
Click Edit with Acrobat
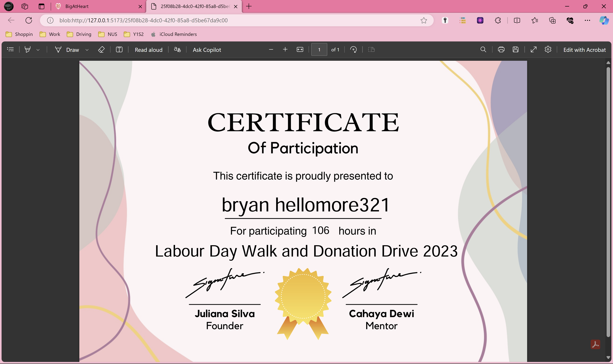(584, 50)
